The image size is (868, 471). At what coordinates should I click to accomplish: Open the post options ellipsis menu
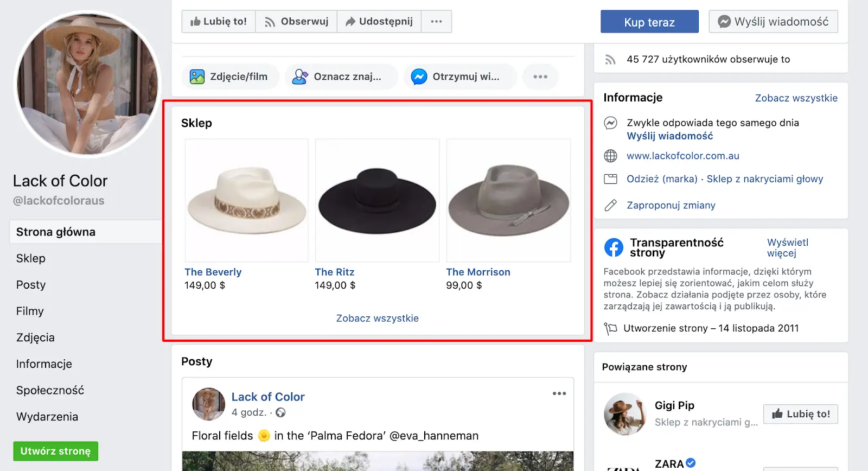[559, 393]
